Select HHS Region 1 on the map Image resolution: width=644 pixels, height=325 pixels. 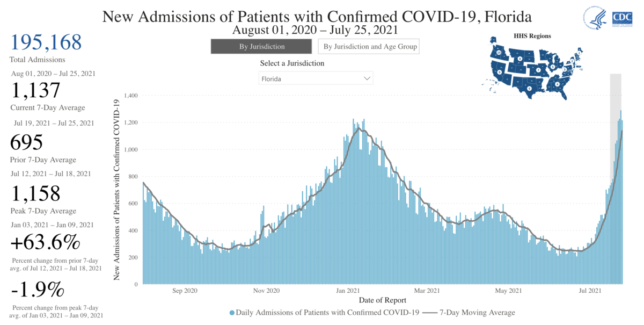coord(579,53)
